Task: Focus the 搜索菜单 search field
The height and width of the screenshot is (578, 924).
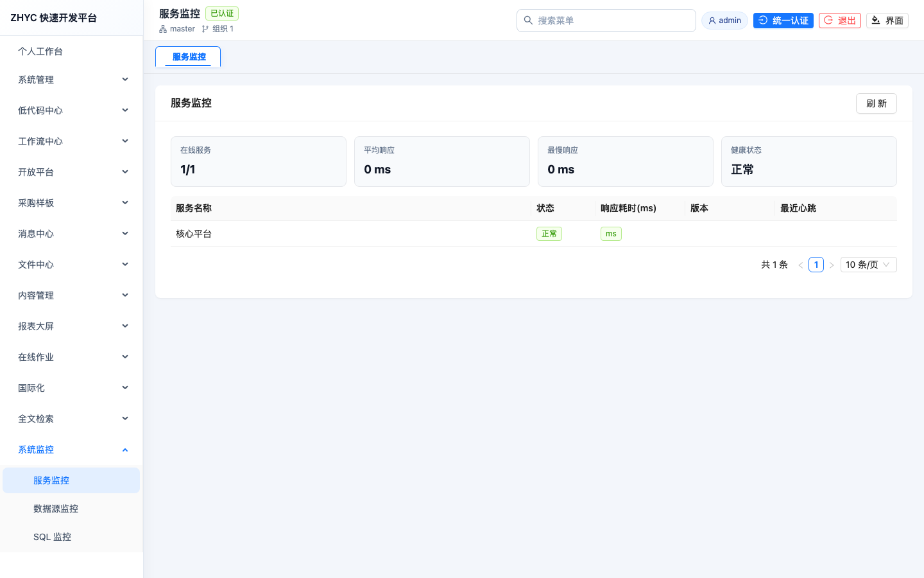Action: click(x=606, y=21)
